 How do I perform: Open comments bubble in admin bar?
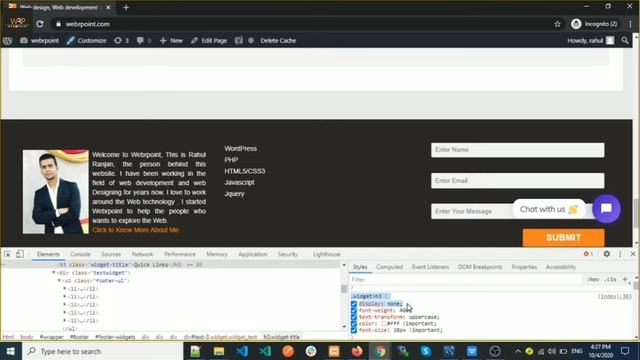tap(144, 40)
